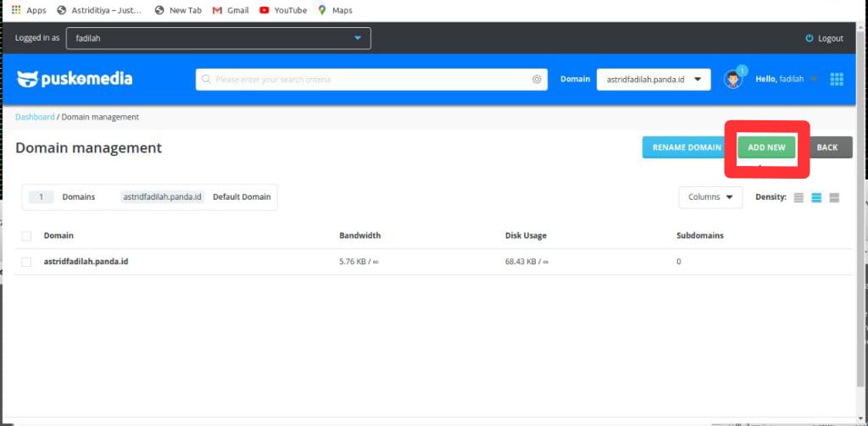Open the YouTube bookmark

[x=283, y=10]
